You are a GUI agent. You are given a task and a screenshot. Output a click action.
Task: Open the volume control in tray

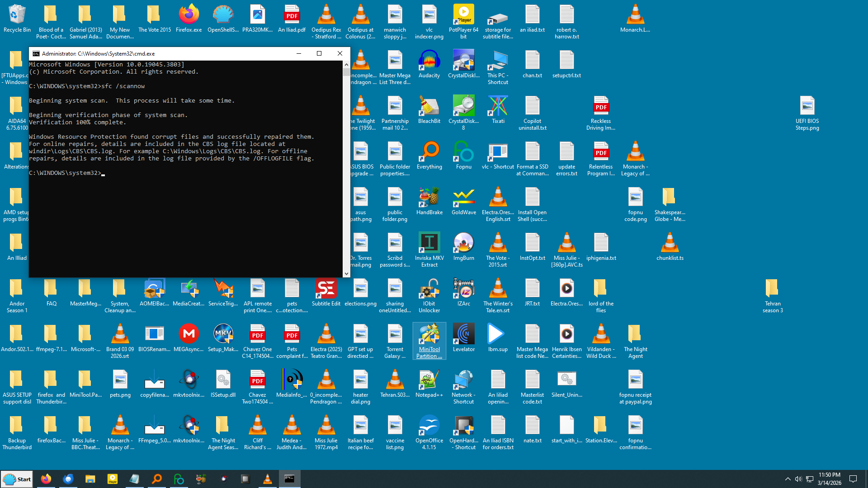(798, 479)
